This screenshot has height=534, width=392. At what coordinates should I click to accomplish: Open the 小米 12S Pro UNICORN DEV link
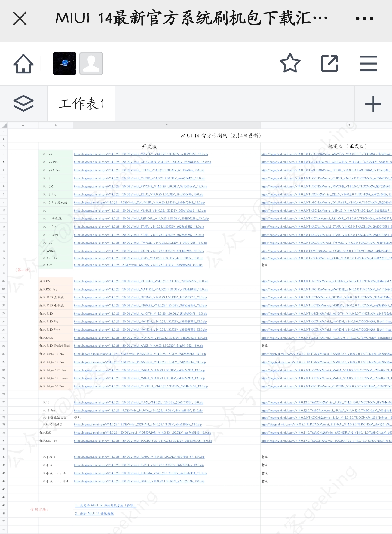tap(142, 162)
